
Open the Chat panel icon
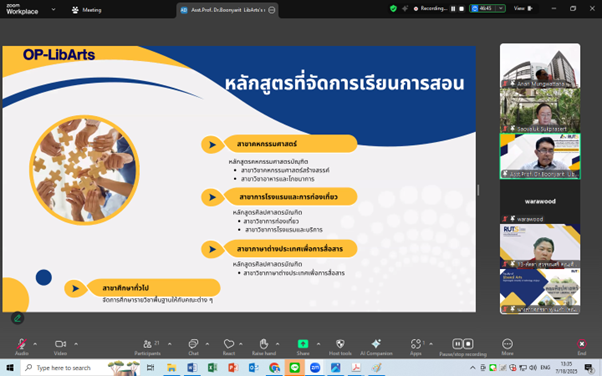tap(193, 344)
